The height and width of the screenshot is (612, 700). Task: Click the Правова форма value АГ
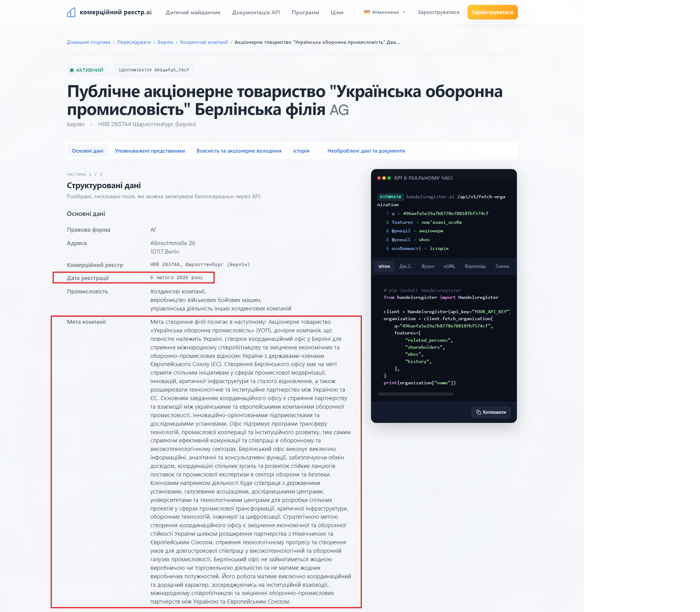(x=153, y=230)
